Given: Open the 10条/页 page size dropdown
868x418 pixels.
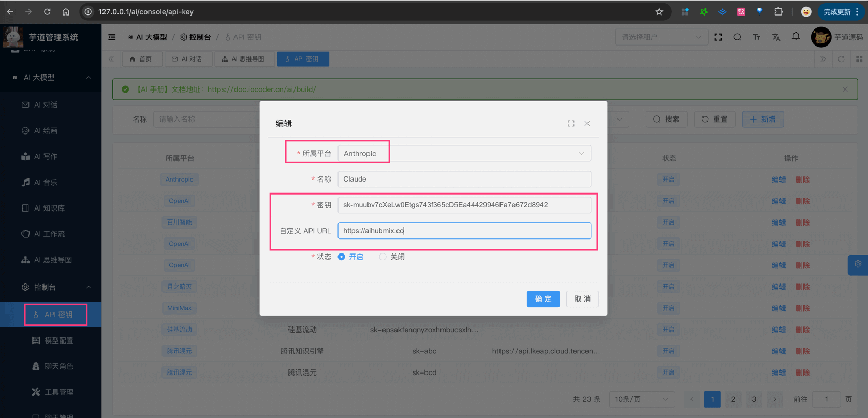Looking at the screenshot, I should pyautogui.click(x=641, y=399).
